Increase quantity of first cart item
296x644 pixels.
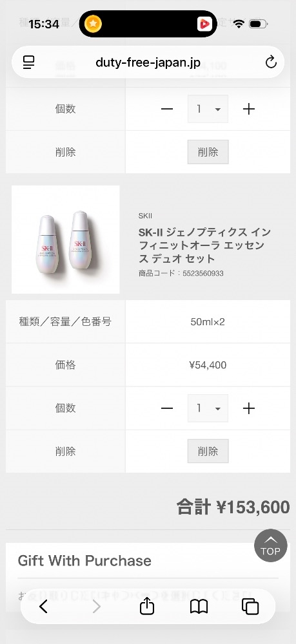tap(249, 109)
